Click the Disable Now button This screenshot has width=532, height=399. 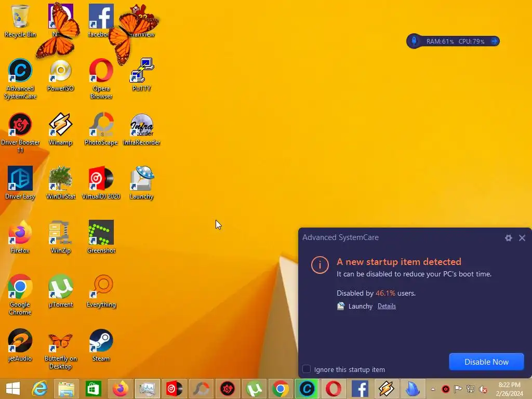[486, 362]
